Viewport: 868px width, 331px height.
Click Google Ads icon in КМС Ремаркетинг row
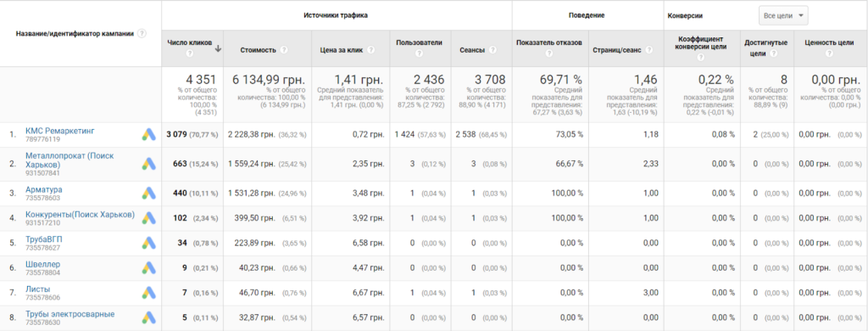tap(147, 135)
